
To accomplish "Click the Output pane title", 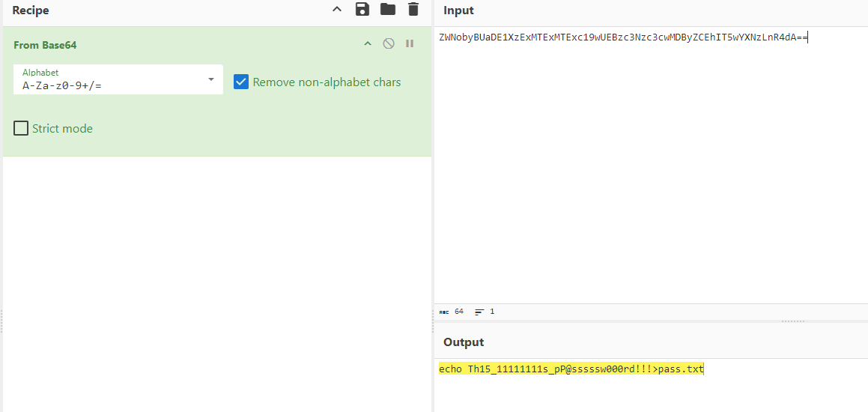I will 464,342.
